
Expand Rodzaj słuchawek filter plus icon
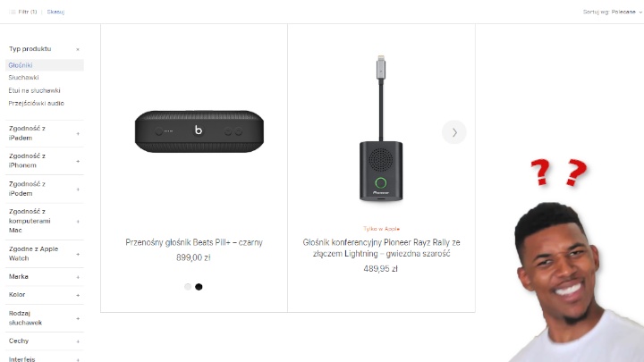(x=78, y=318)
